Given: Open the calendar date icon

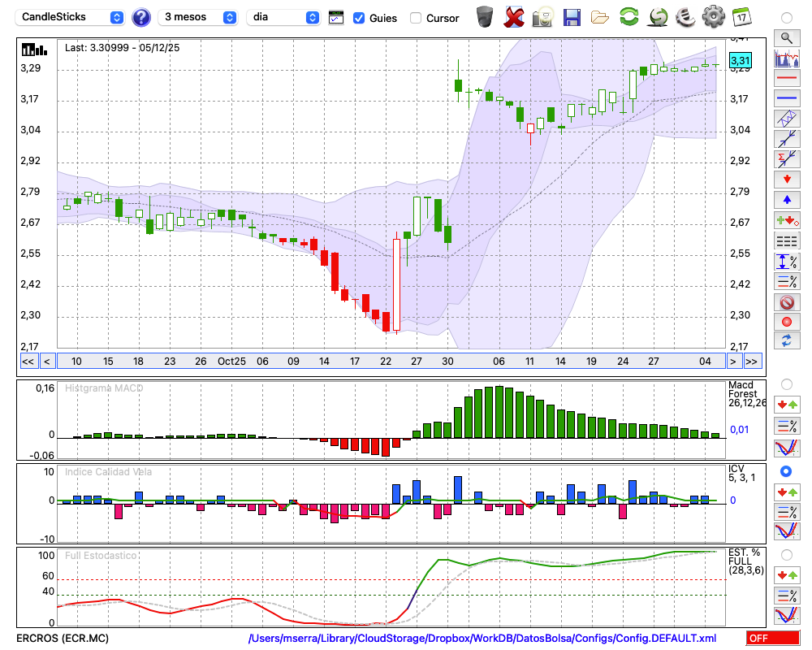Looking at the screenshot, I should [x=741, y=17].
